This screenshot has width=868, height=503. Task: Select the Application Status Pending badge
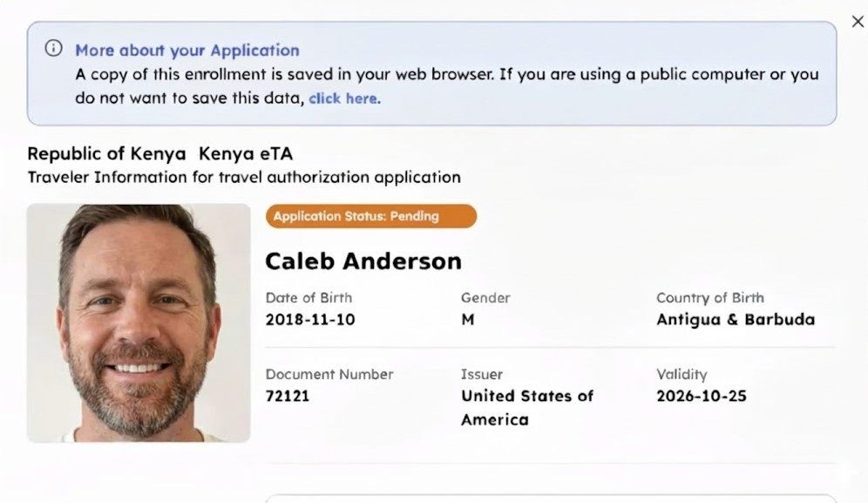[370, 216]
